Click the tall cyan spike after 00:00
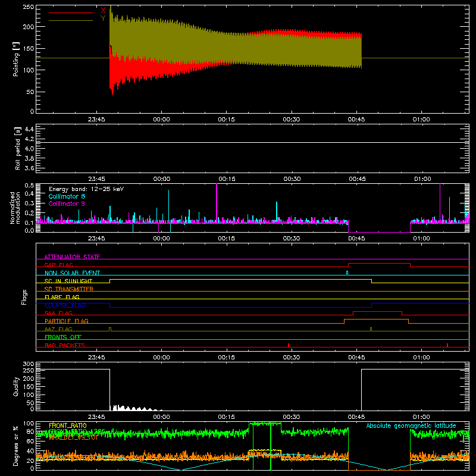 (169, 206)
